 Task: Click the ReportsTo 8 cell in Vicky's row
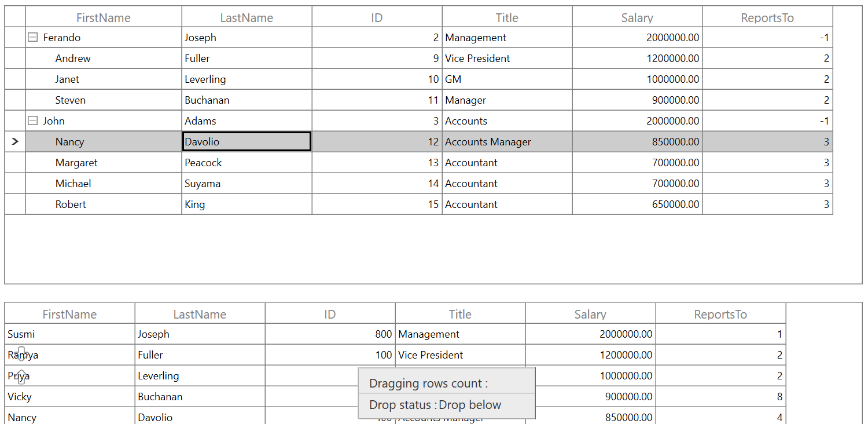pyautogui.click(x=721, y=397)
